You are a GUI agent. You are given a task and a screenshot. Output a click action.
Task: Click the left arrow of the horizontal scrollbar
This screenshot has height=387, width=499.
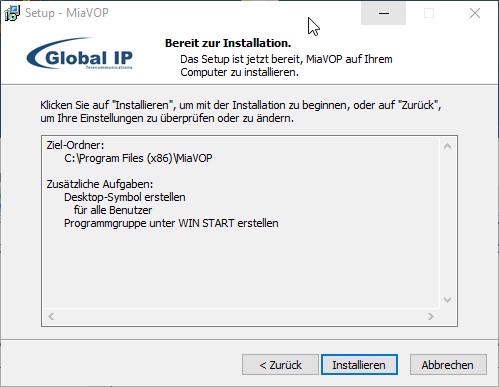51,316
